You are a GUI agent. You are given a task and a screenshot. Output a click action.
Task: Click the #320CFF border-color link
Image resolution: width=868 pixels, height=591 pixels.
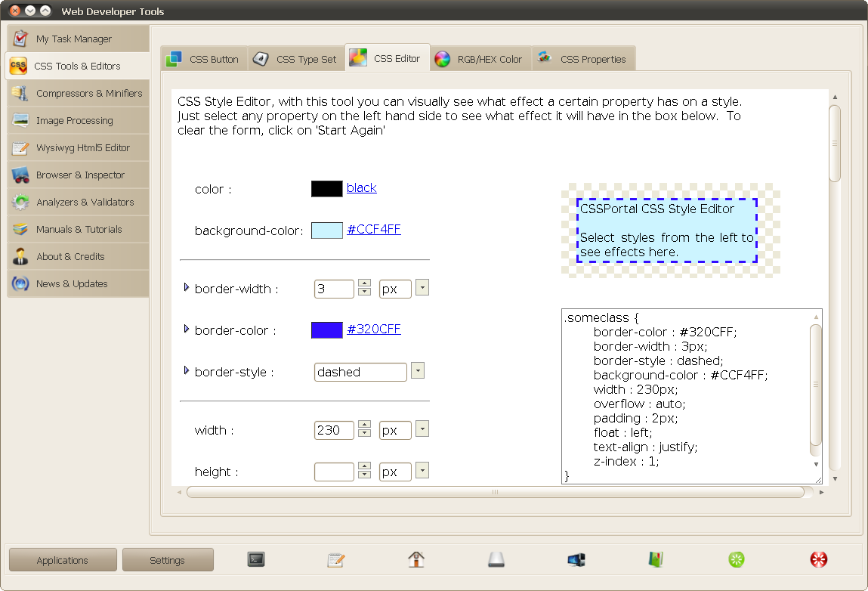coord(374,329)
